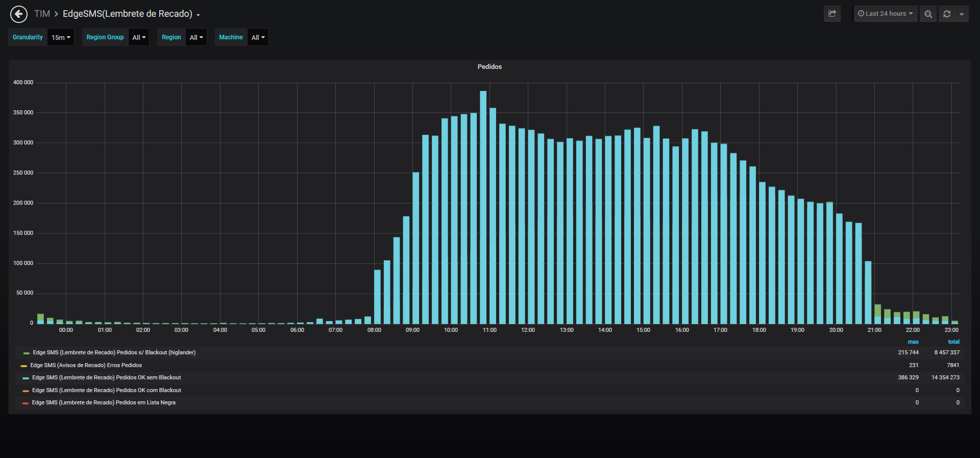Click the orange Pedidos OK com Blackout color swatch

[26, 391]
